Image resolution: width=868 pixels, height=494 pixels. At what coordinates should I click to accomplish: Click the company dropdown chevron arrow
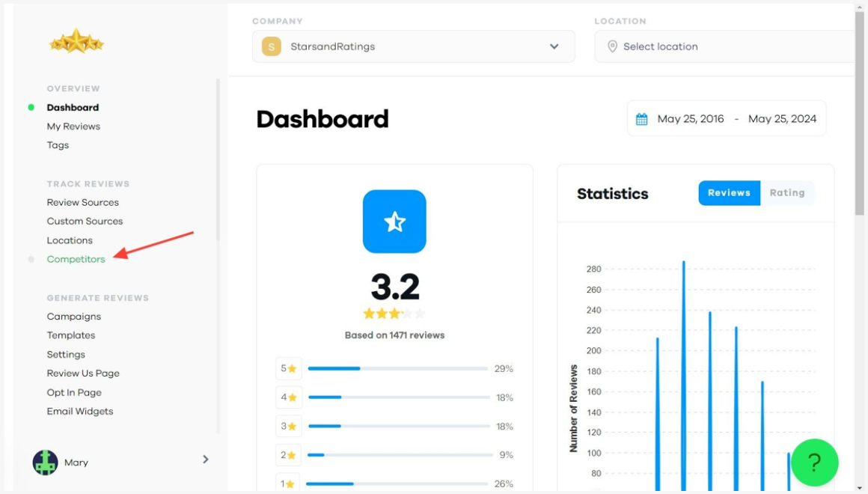tap(554, 46)
